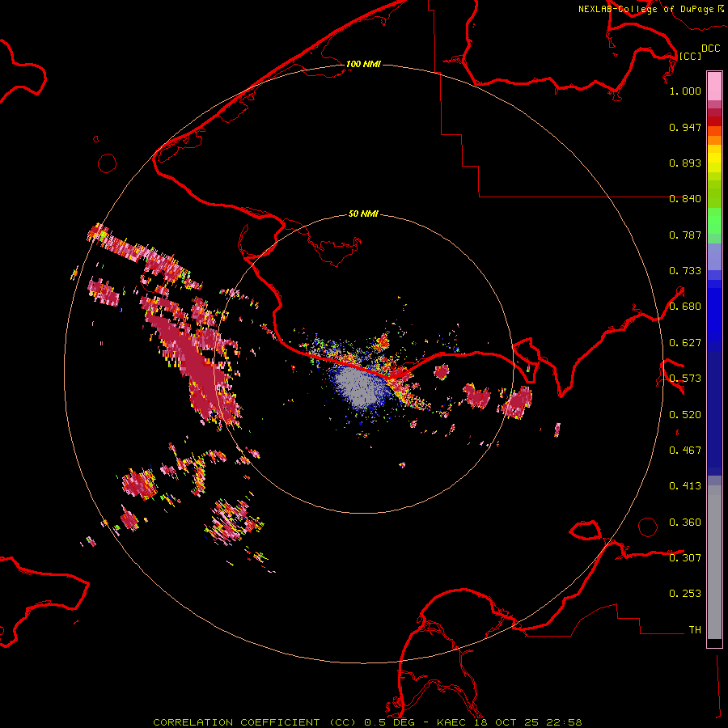The height and width of the screenshot is (728, 728).
Task: Click the NEXLAB-College of DuPage credit text
Action: click(x=645, y=9)
